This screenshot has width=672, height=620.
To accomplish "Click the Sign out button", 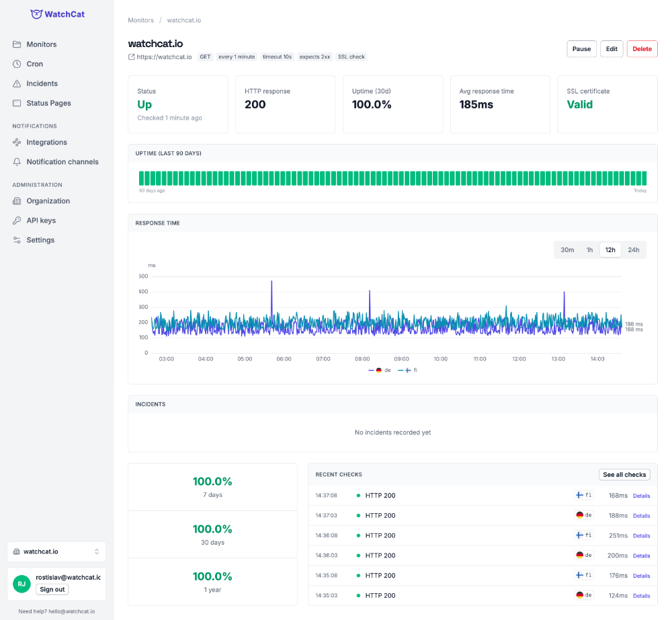I will coord(52,590).
